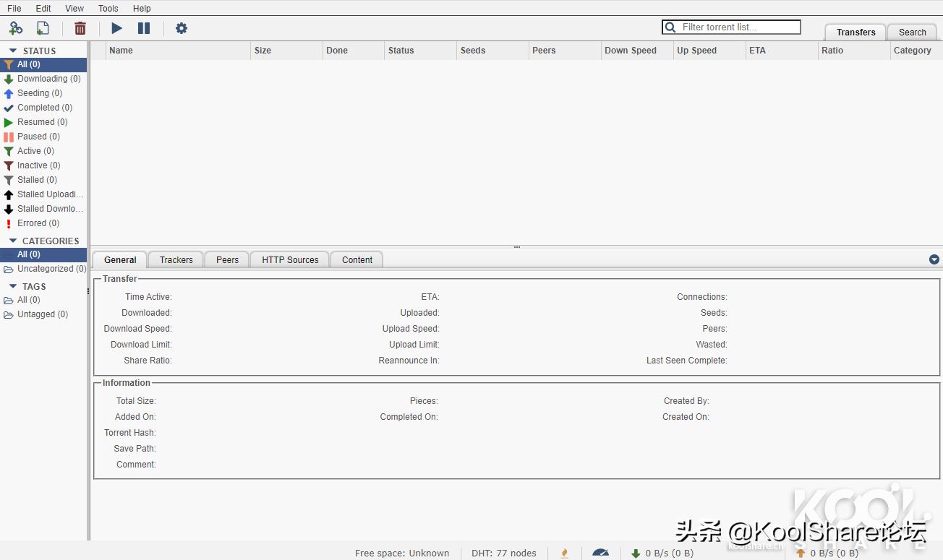
Task: Open the Help menu
Action: (x=142, y=8)
